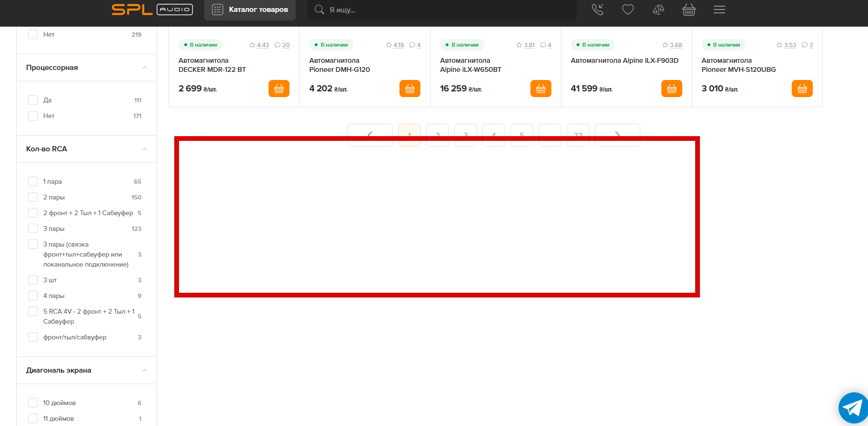The height and width of the screenshot is (426, 868).
Task: Open the Alpine iLX-W650BT product link
Action: (x=471, y=65)
